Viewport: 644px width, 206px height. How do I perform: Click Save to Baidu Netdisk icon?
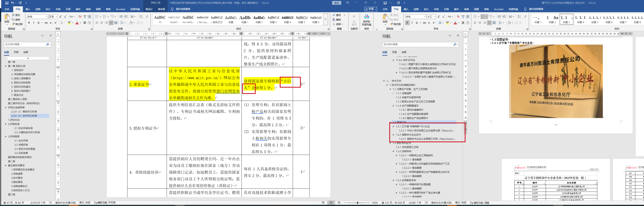coord(366,17)
